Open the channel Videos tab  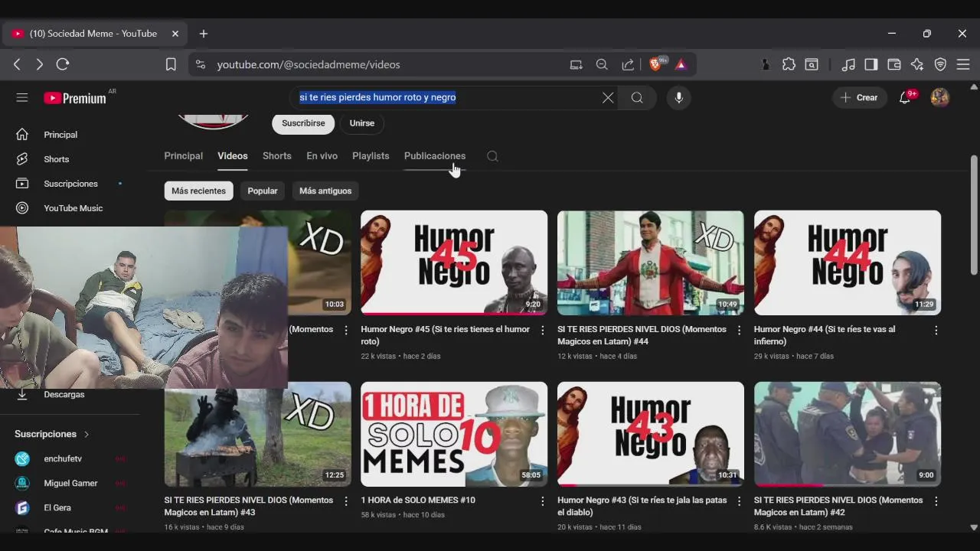232,156
